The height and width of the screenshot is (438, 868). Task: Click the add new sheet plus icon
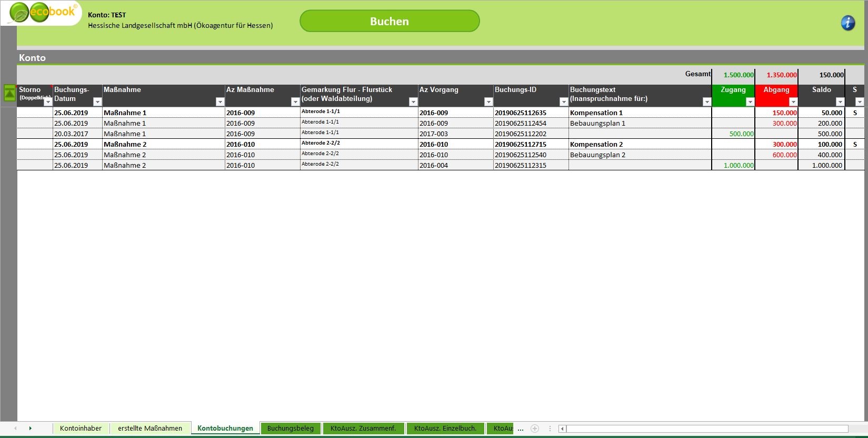pos(535,429)
